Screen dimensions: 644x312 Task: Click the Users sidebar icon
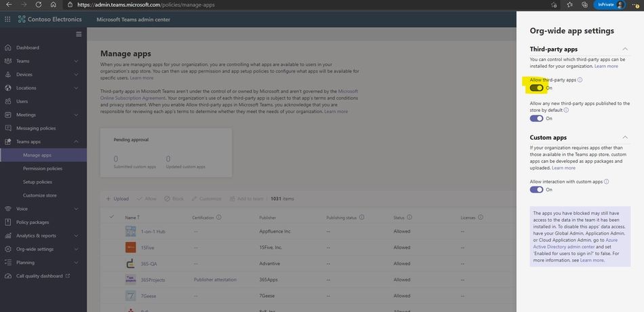7,101
